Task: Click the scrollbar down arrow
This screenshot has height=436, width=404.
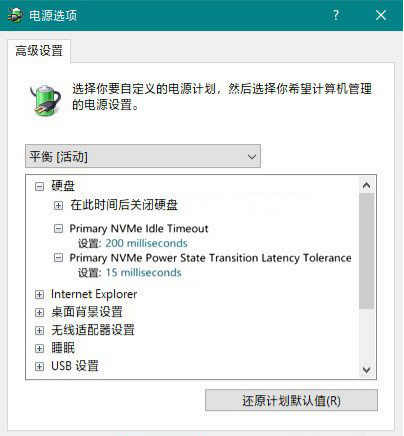Action: pos(367,369)
